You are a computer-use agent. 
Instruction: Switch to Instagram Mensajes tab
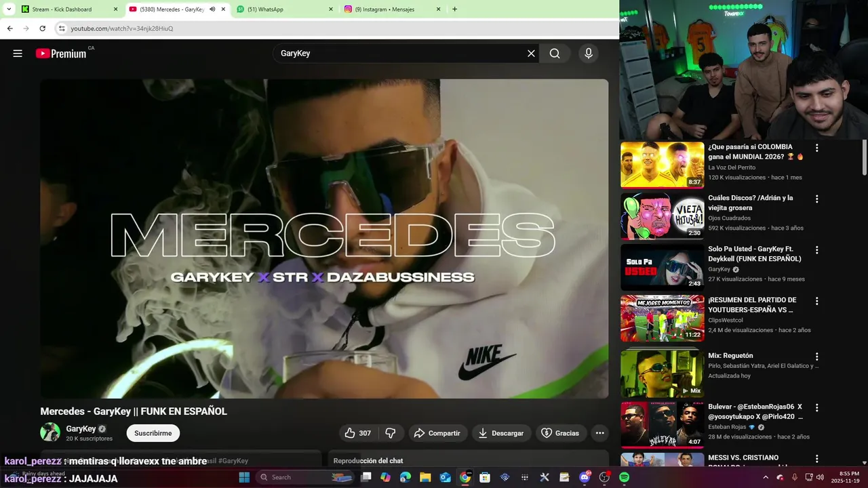point(392,9)
